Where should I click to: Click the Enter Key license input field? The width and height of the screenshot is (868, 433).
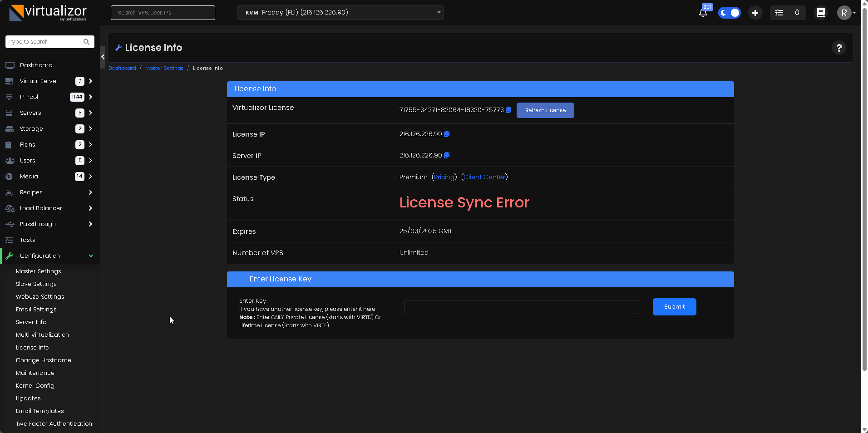pos(521,307)
